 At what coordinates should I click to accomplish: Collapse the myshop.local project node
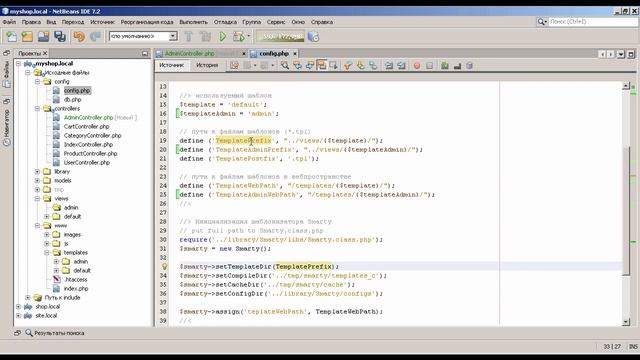[x=18, y=64]
